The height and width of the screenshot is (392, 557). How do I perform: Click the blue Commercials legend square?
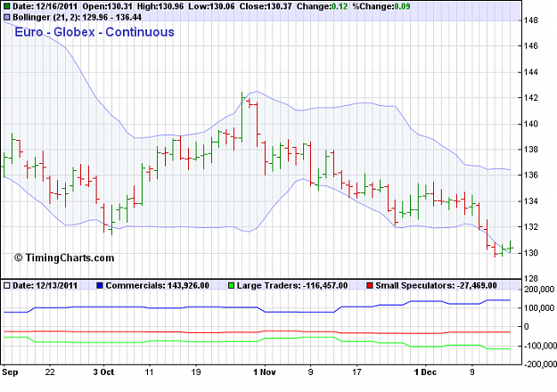[x=100, y=285]
